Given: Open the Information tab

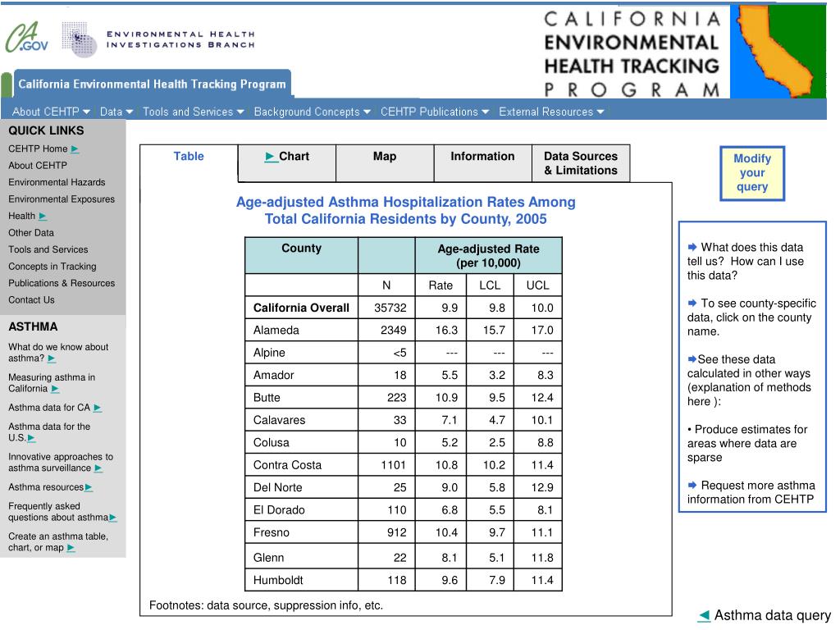Looking at the screenshot, I should (482, 163).
